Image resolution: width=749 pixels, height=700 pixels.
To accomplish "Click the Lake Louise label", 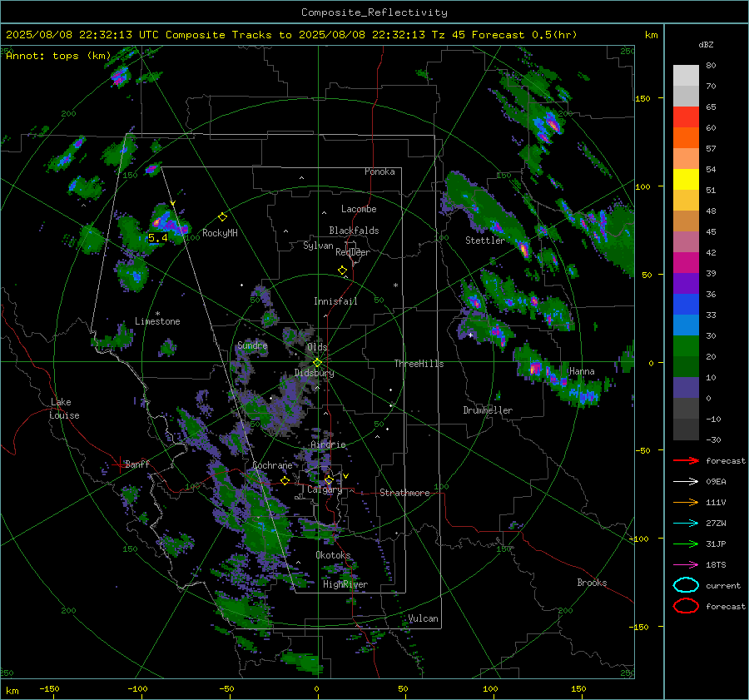I will click(64, 409).
